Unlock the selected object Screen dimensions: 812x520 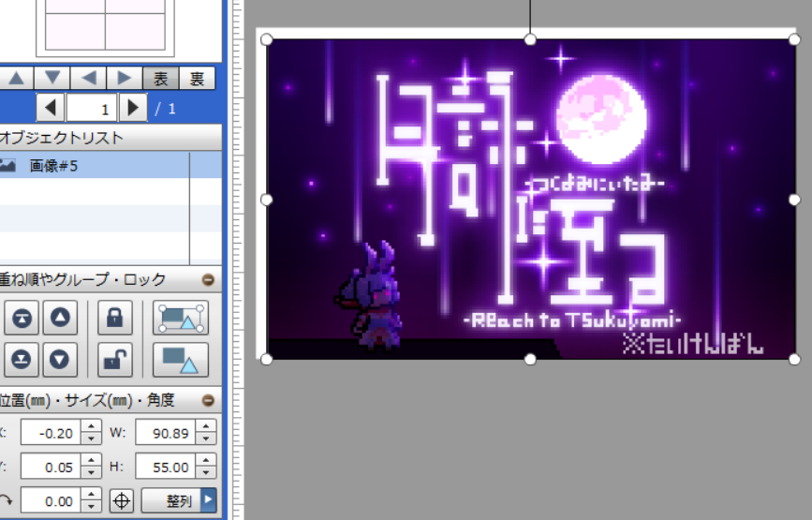coord(115,360)
